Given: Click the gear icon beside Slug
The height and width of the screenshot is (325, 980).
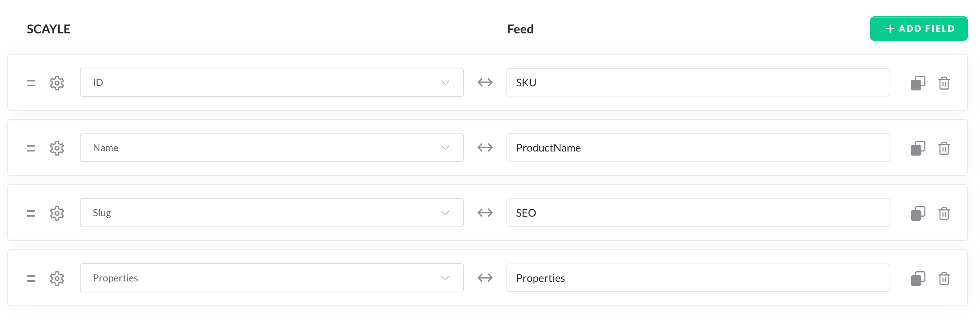Looking at the screenshot, I should [x=57, y=213].
